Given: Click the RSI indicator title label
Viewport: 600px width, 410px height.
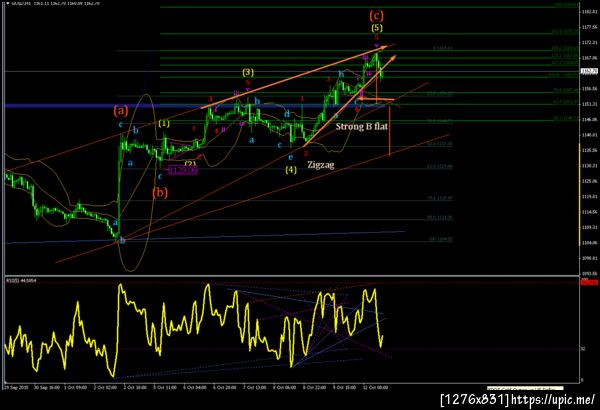Looking at the screenshot, I should click(x=21, y=281).
